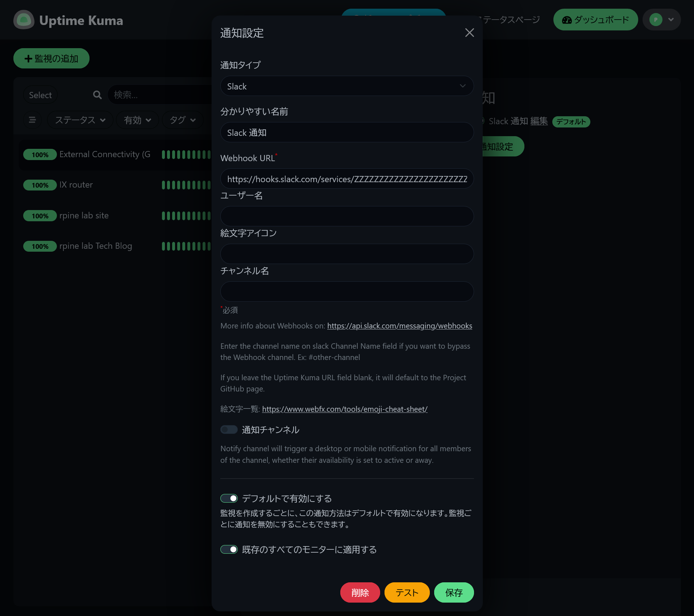Click rpine lab site heartbeat bar
Viewport: 694px width, 616px height.
click(x=186, y=216)
